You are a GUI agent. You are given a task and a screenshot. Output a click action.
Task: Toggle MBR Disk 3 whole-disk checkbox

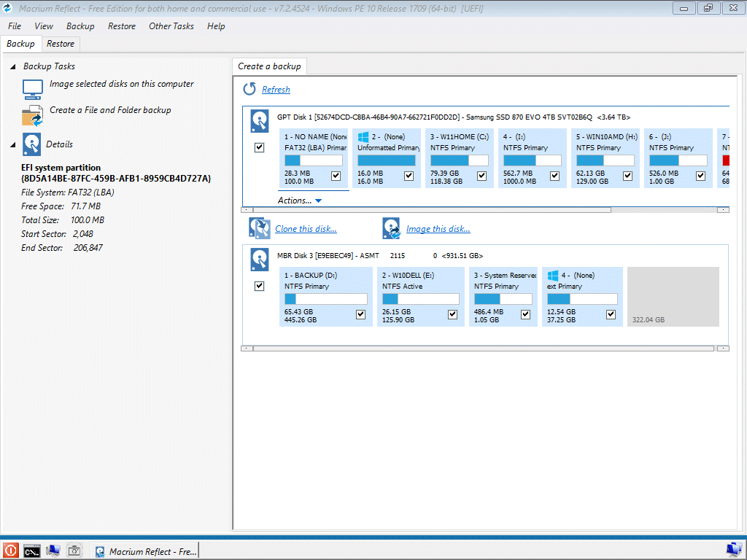(259, 286)
